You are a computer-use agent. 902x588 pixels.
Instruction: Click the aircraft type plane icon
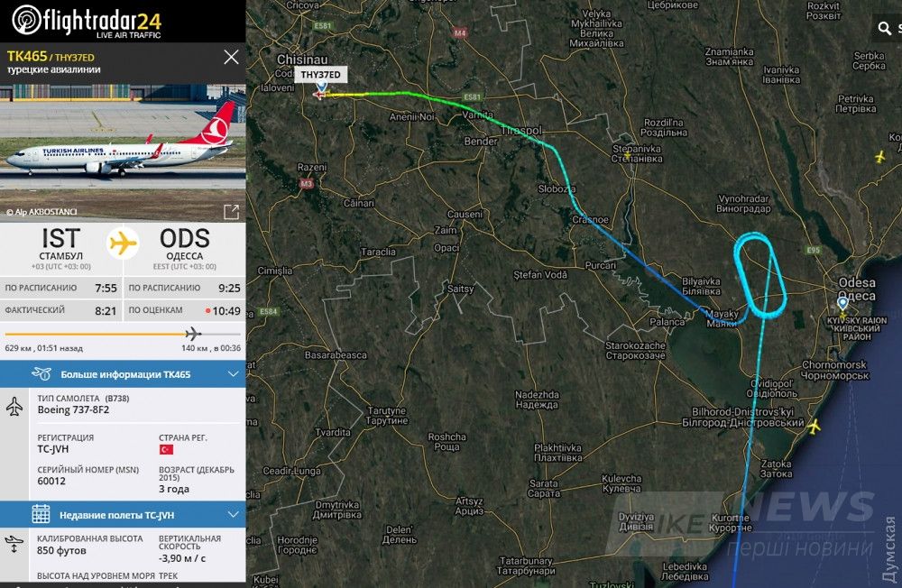[x=14, y=406]
